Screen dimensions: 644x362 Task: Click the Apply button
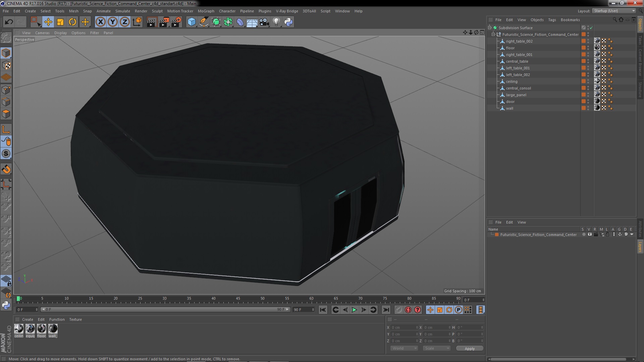click(x=470, y=349)
